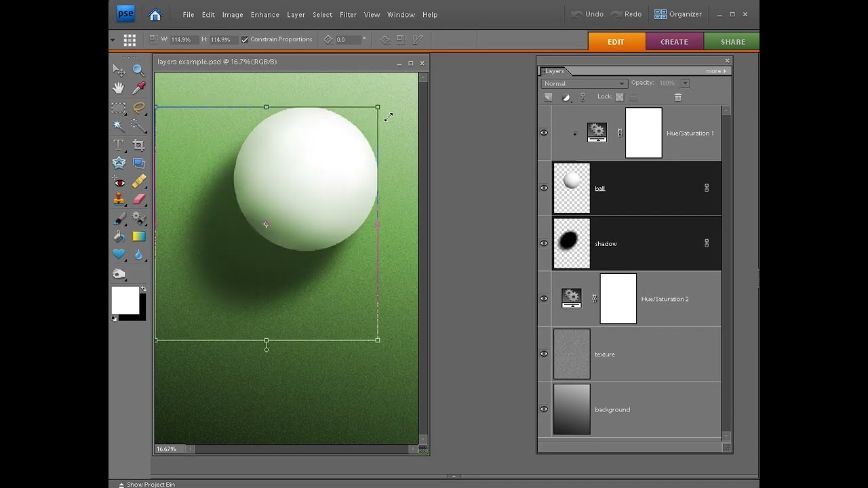Switch to the SHARE tab
Screen dimensions: 868x488
[x=732, y=41]
